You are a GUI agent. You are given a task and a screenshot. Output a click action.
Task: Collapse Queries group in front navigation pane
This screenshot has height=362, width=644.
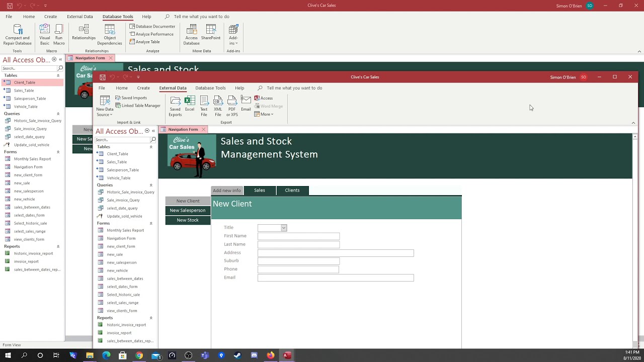tap(151, 185)
